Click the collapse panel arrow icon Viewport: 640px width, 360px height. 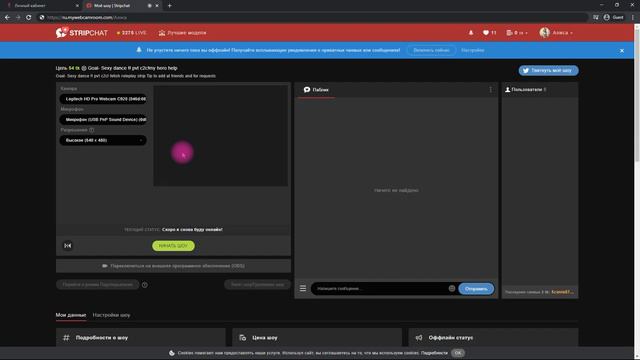68,246
